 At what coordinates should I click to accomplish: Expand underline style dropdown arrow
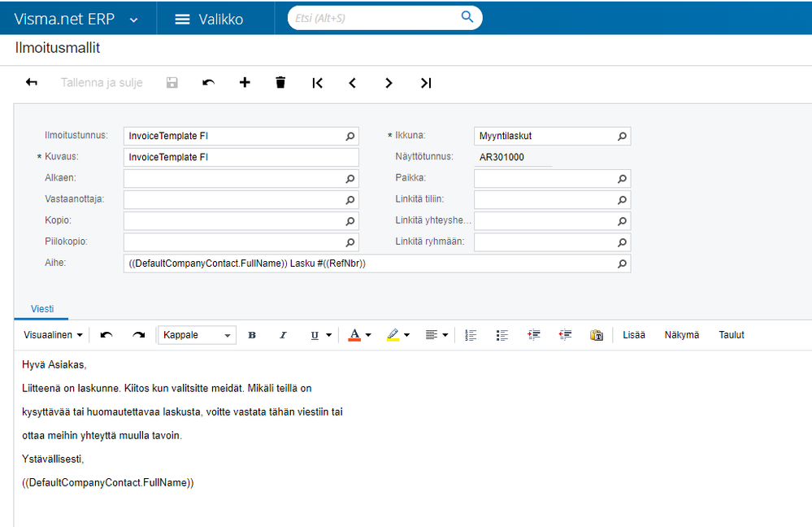tap(329, 335)
